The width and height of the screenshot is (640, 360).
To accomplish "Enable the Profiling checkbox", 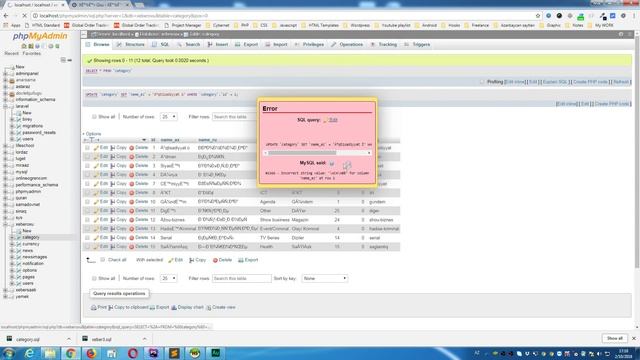I will pyautogui.click(x=482, y=82).
